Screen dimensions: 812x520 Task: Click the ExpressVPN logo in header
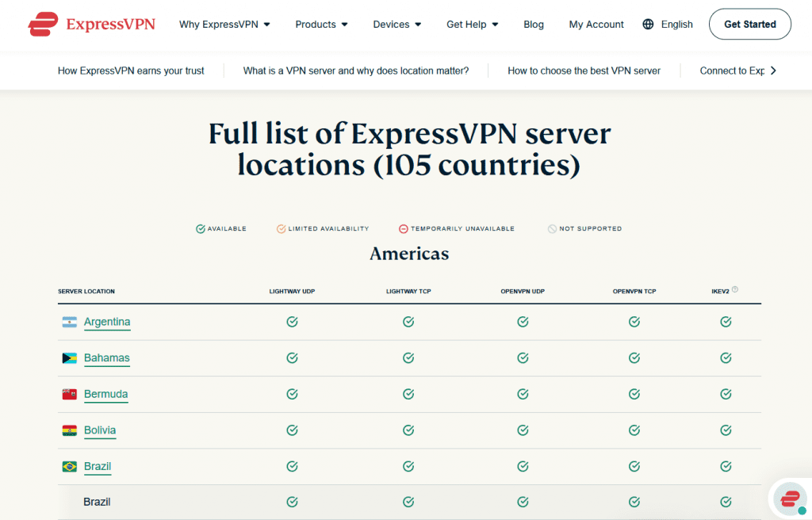[x=91, y=24]
